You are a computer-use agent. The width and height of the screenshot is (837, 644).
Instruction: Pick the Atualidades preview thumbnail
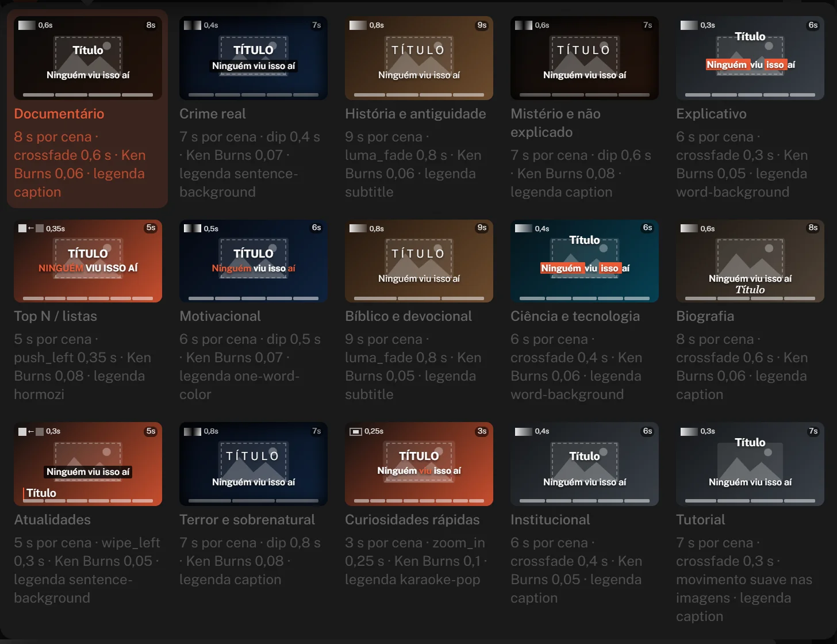point(88,464)
